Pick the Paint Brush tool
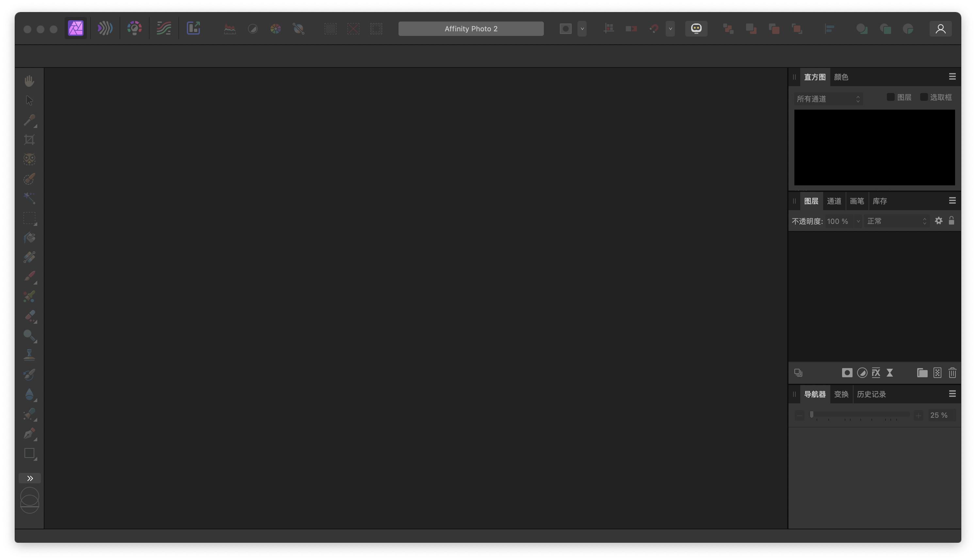The width and height of the screenshot is (976, 560). 30,276
